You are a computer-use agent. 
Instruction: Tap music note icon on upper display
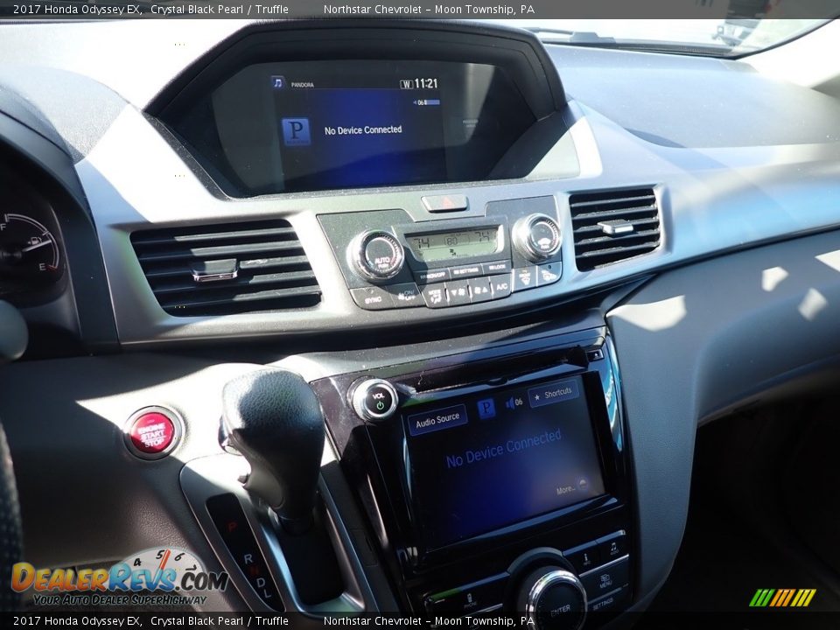pyautogui.click(x=277, y=82)
